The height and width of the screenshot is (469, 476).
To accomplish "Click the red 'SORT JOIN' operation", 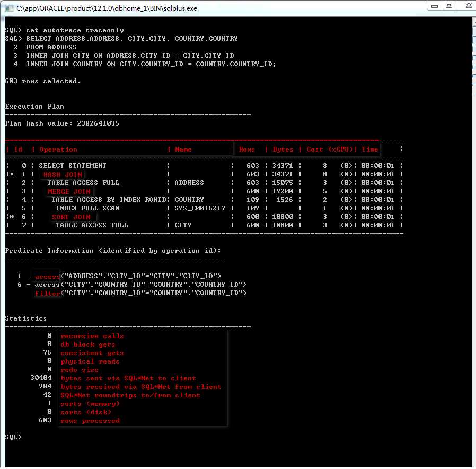I will click(71, 217).
